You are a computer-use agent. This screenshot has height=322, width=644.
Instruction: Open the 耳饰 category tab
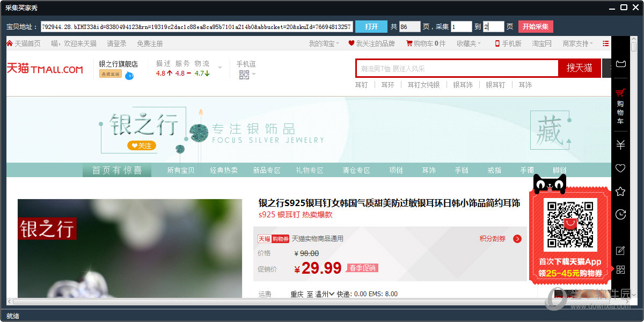429,170
